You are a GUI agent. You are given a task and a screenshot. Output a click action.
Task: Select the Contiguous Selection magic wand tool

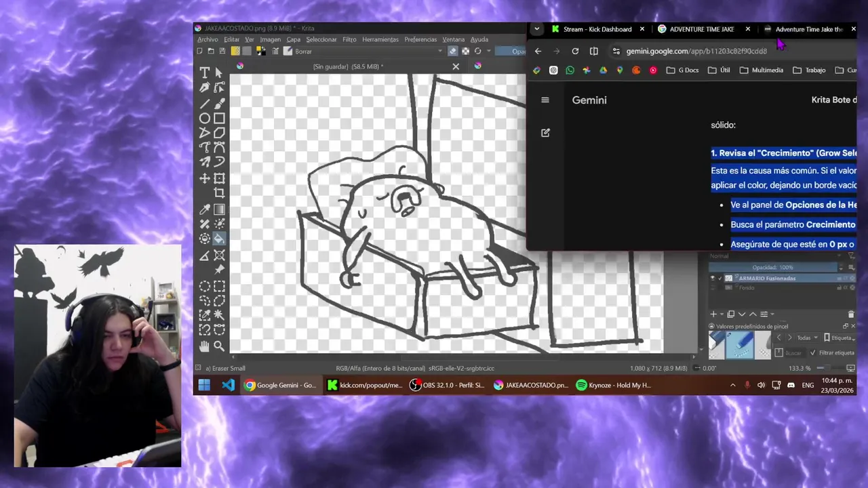pyautogui.click(x=219, y=315)
